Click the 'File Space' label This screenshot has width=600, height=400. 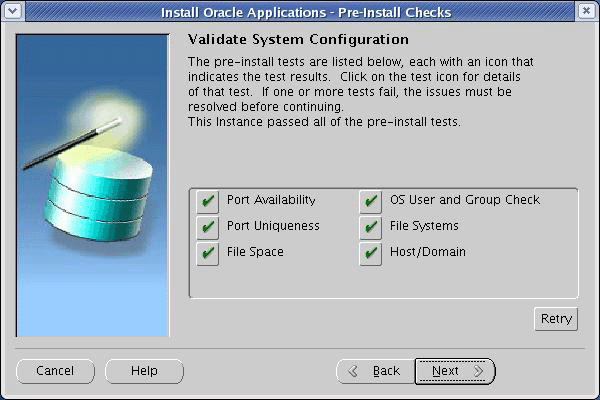coord(255,252)
